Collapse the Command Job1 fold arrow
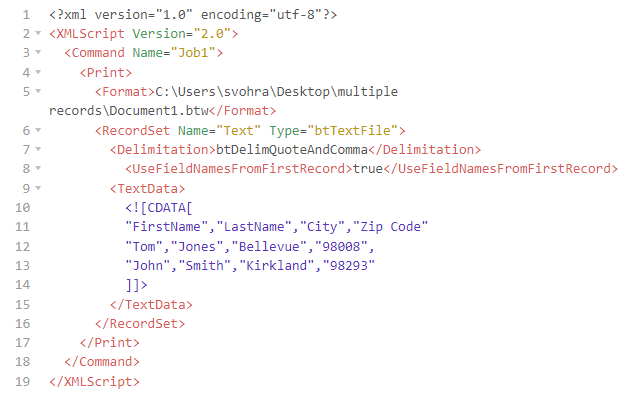622x393 pixels. pos(38,52)
